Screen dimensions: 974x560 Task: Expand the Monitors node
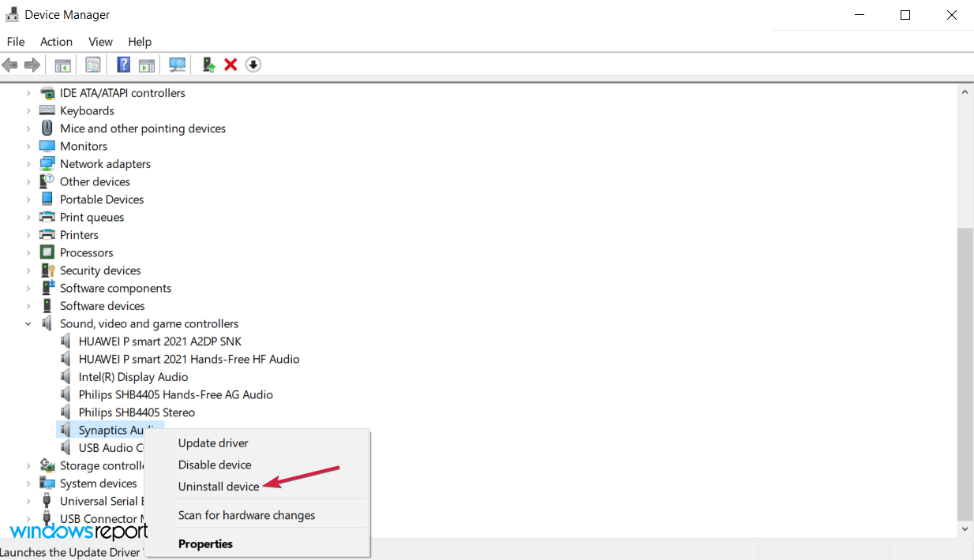(28, 146)
